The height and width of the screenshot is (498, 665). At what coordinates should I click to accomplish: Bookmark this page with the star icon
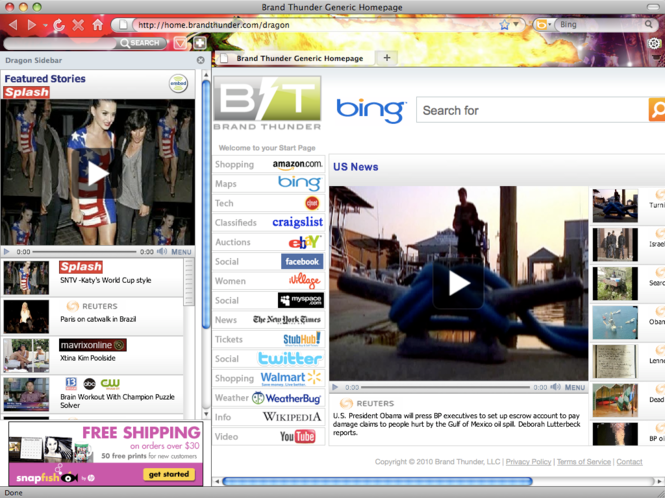[504, 25]
